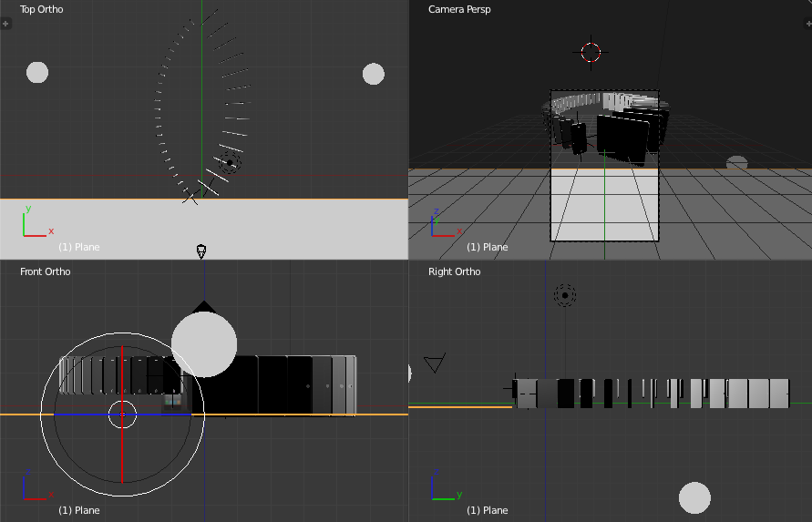The height and width of the screenshot is (522, 812).
Task: Click "(1) Plane" text in Front Ortho view
Action: click(78, 510)
